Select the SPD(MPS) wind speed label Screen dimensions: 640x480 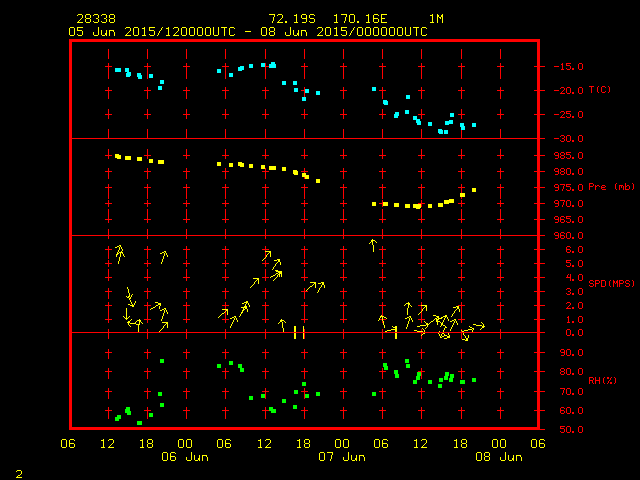point(611,284)
